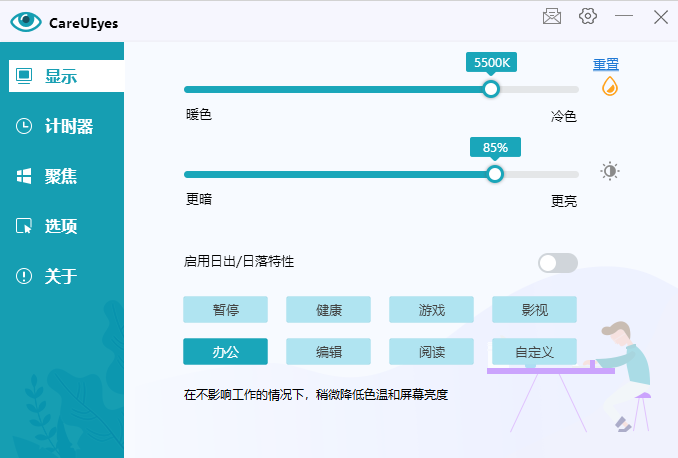The height and width of the screenshot is (458, 678).
Task: Activate the 游戏 mode preset
Action: (431, 310)
